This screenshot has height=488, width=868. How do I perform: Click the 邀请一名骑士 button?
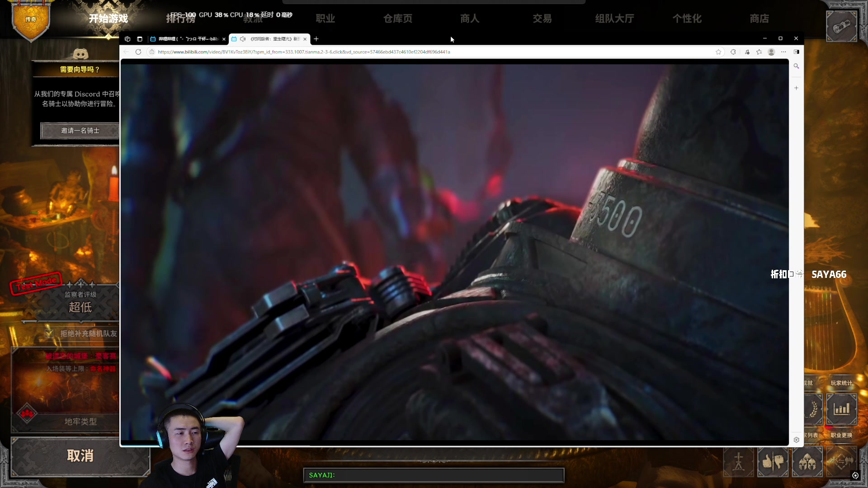(x=80, y=131)
